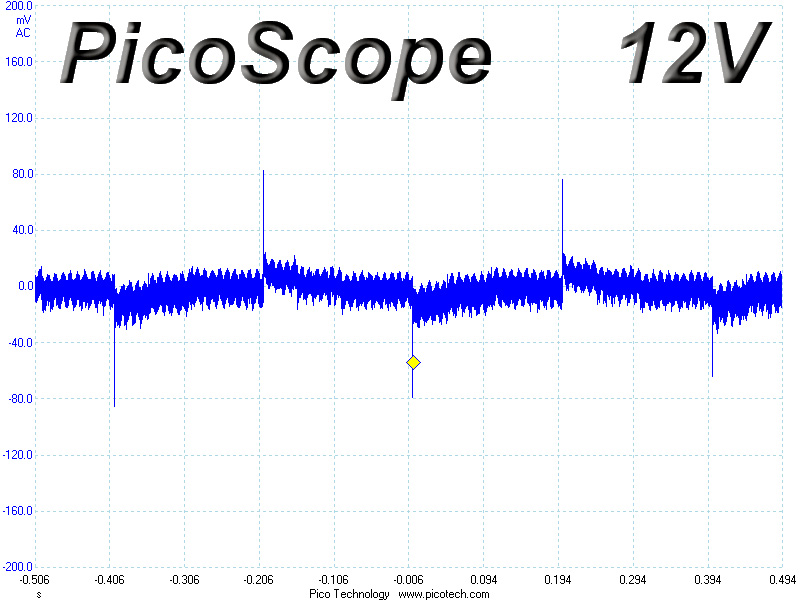Screen dimensions: 800x600
Task: Click the 40.0 voltage axis label
Action: [x=22, y=230]
